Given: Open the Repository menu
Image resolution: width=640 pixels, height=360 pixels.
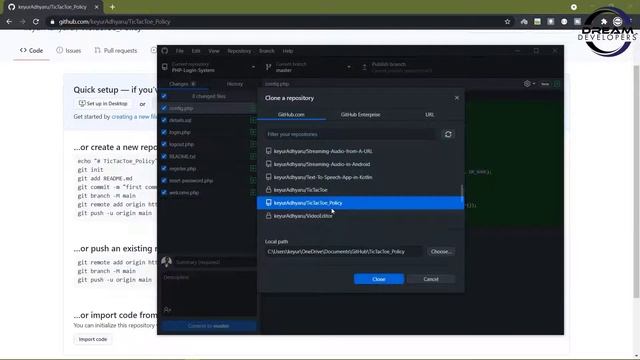Looking at the screenshot, I should [239, 51].
